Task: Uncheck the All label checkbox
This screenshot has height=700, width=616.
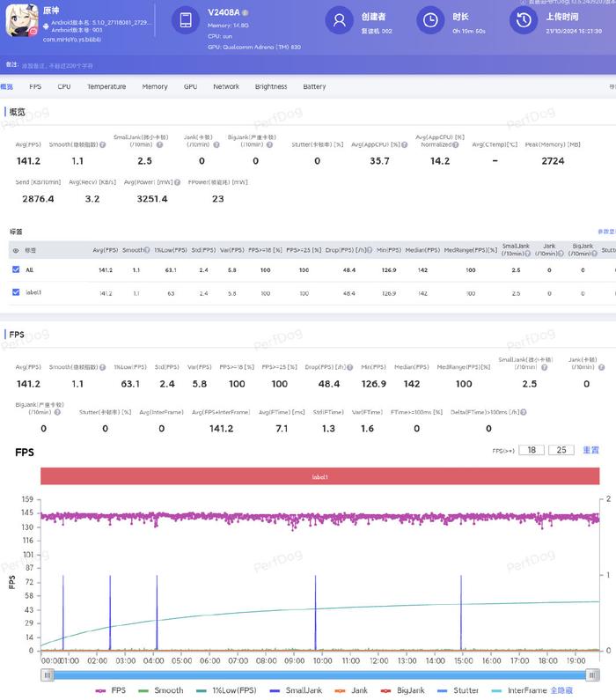Action: [x=16, y=269]
